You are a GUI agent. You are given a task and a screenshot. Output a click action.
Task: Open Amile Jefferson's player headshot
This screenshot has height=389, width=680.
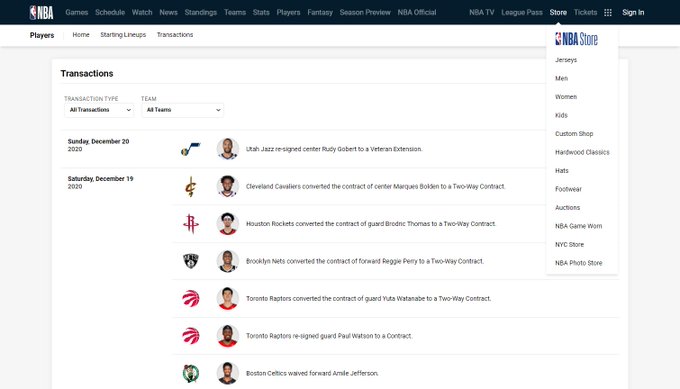(228, 373)
